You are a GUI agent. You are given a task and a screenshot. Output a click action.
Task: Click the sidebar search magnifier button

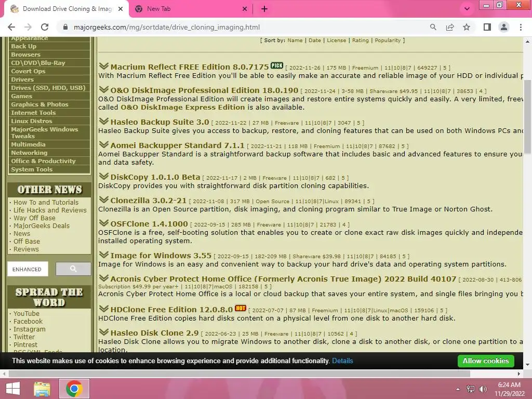[73, 269]
